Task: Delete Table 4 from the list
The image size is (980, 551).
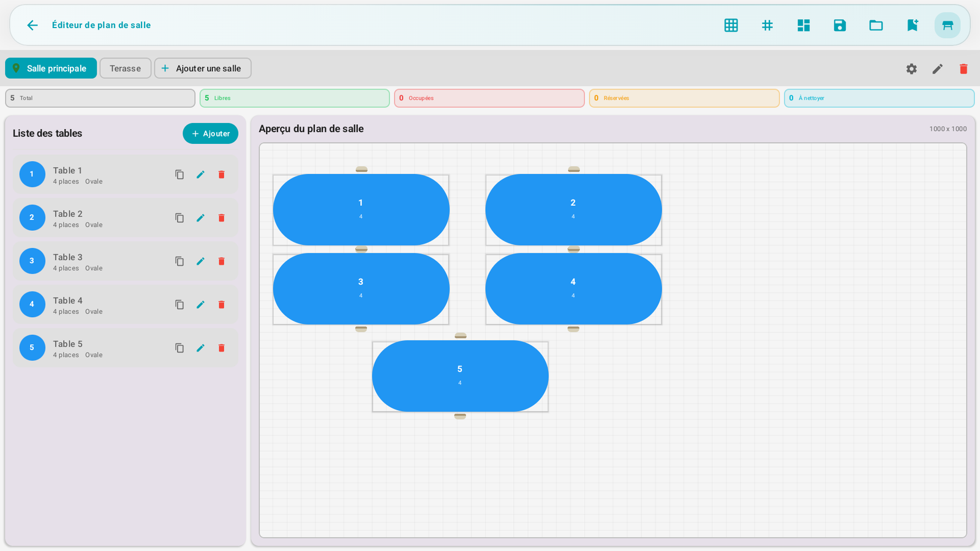Action: 222,304
